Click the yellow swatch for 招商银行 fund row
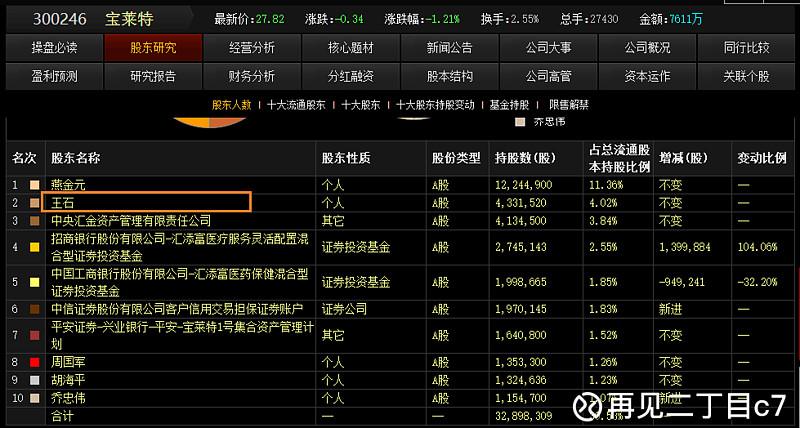 (35, 247)
